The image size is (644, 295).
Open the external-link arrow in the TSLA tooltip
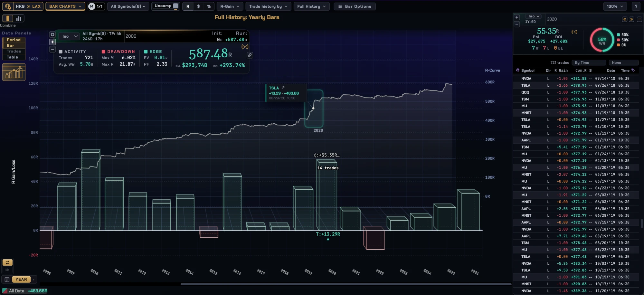[283, 88]
